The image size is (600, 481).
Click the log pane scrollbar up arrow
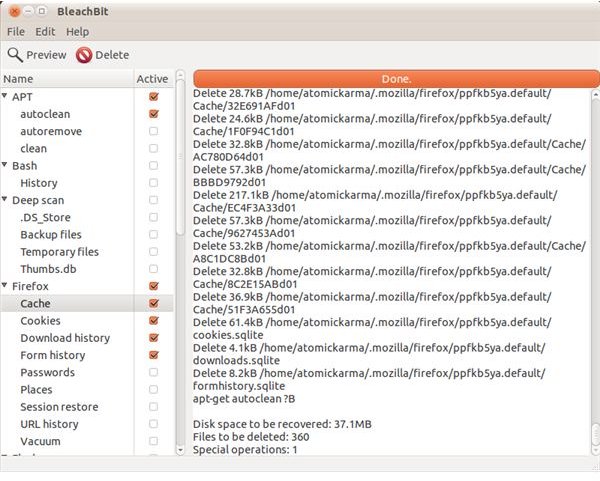pyautogui.click(x=595, y=94)
